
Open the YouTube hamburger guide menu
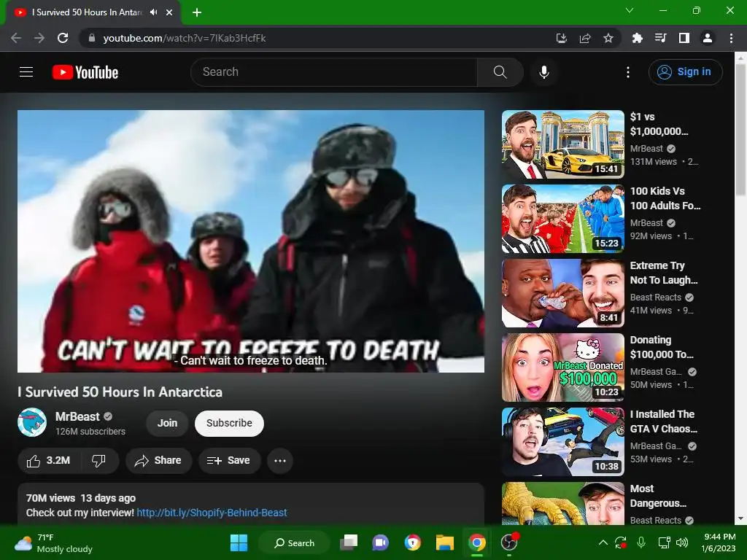tap(26, 72)
